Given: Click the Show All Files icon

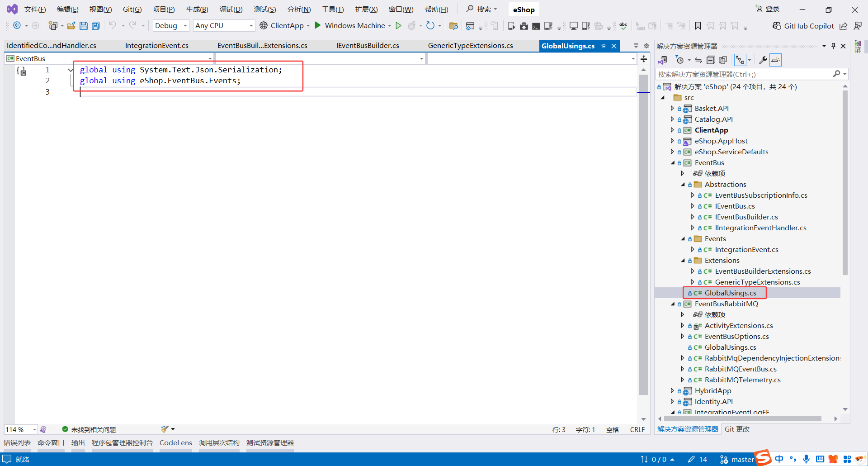Looking at the screenshot, I should pos(723,60).
